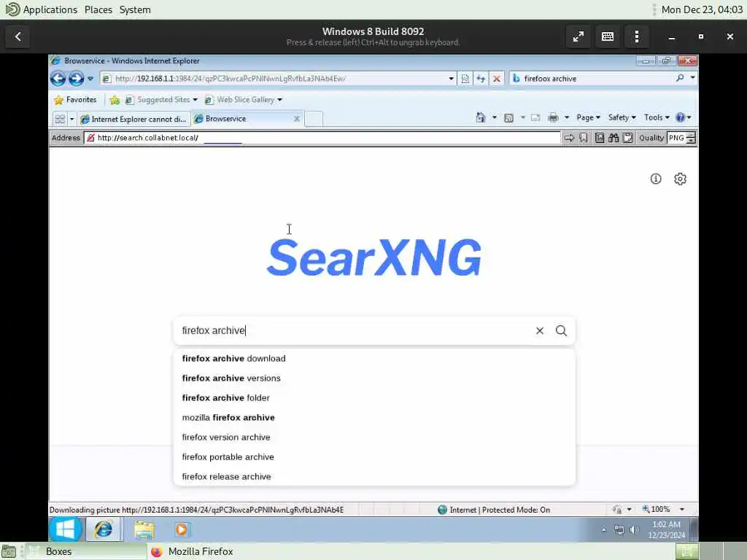
Task: Open the Page menu
Action: pyautogui.click(x=588, y=117)
